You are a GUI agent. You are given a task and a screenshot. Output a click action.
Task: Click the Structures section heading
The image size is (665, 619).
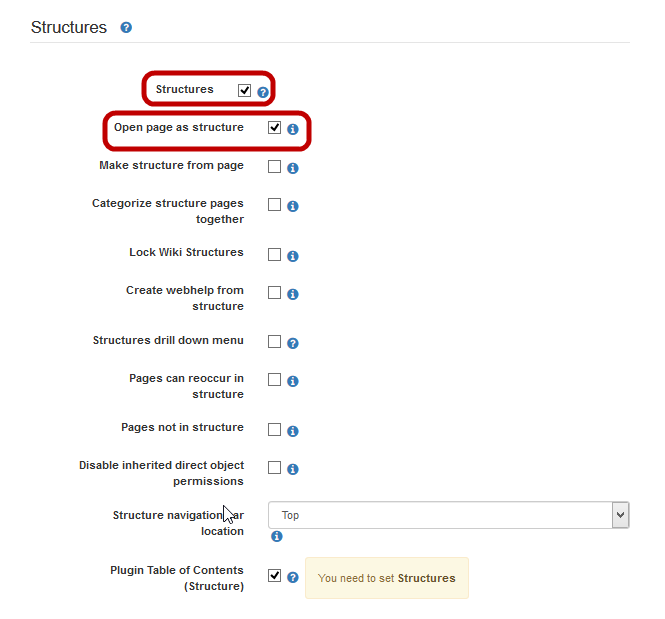point(68,28)
